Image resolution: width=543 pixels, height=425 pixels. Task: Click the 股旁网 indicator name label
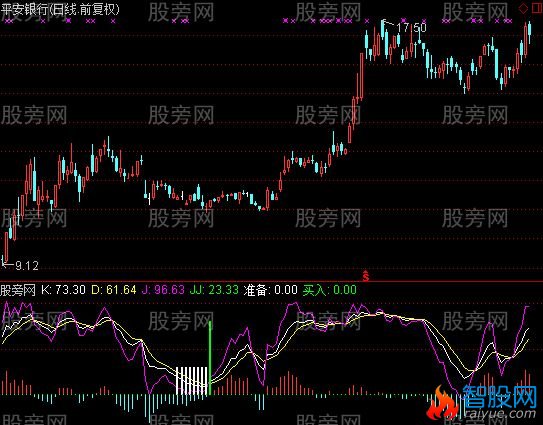click(18, 290)
